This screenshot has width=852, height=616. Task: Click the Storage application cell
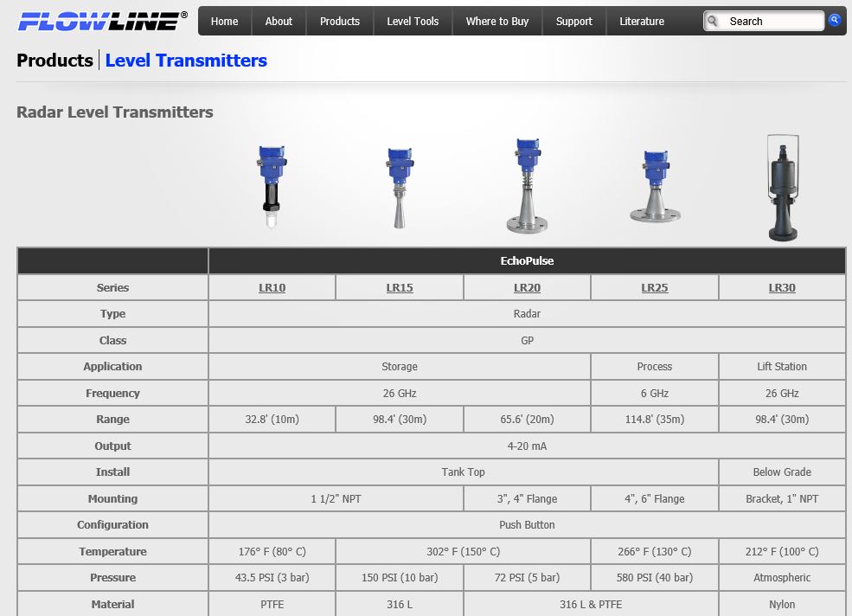pyautogui.click(x=400, y=367)
